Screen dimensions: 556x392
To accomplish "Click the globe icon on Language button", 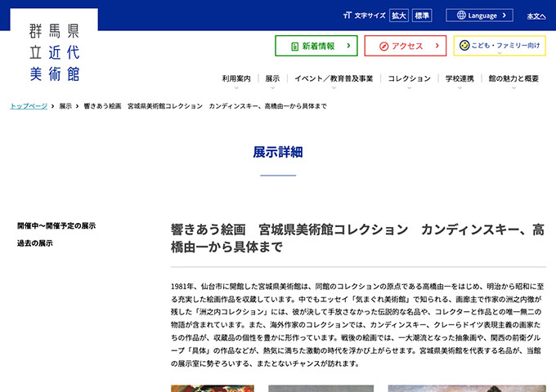I will 461,16.
